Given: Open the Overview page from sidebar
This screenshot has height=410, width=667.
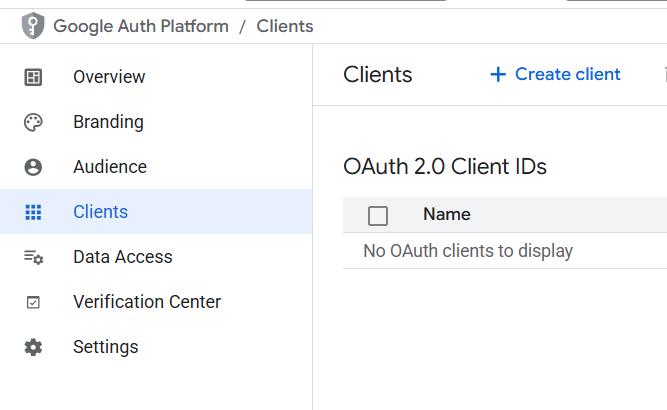Looking at the screenshot, I should [x=109, y=77].
